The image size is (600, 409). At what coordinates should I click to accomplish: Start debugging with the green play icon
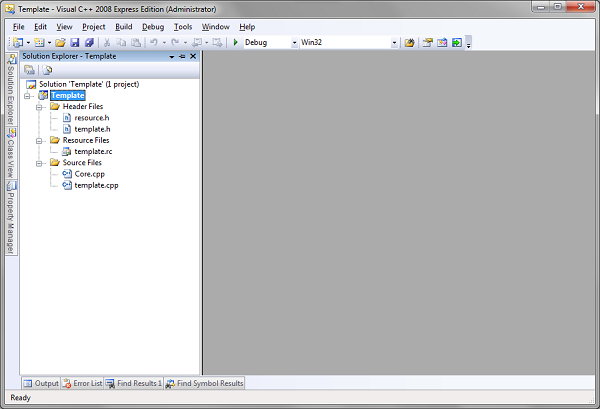pos(236,42)
